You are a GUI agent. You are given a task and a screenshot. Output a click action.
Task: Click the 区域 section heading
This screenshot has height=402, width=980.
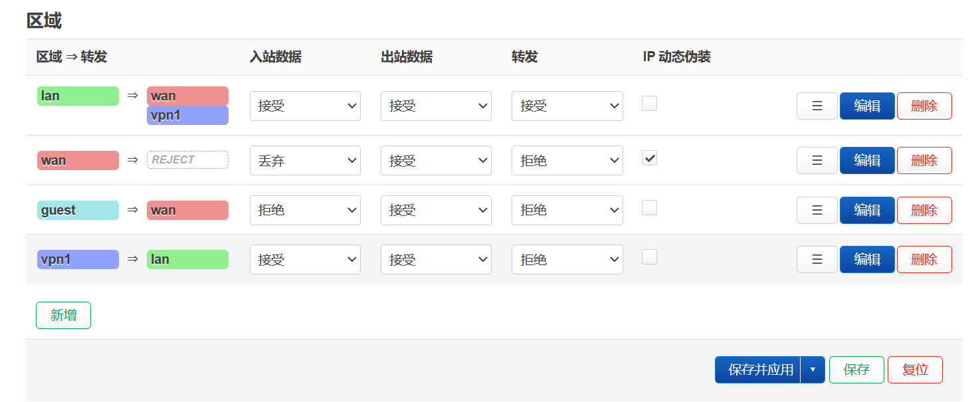pos(44,21)
